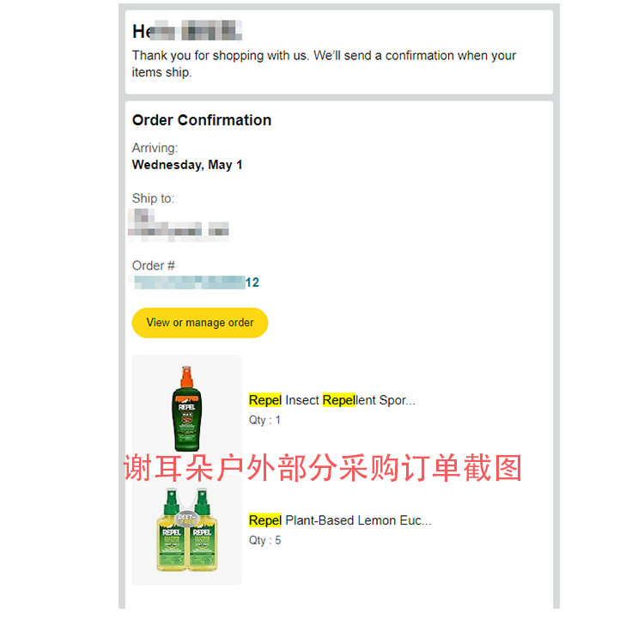Click the Thank you for shopping message
Viewport: 644px width, 644px height.
point(324,64)
